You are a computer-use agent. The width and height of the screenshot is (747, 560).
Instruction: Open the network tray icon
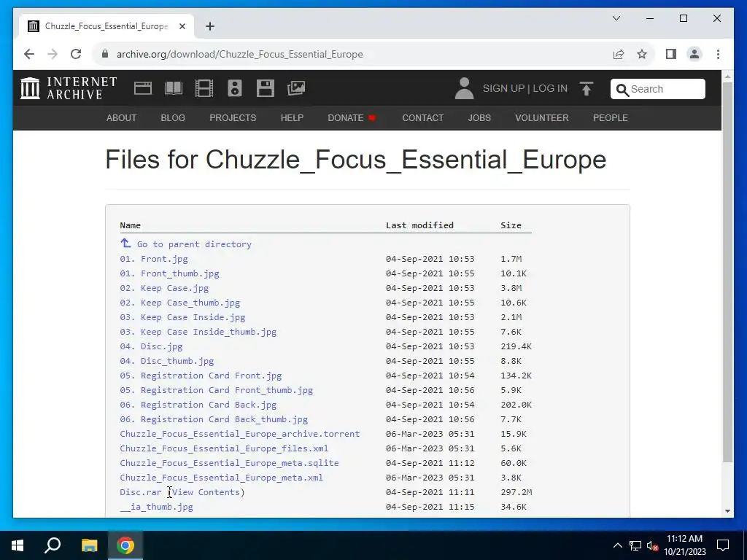pyautogui.click(x=635, y=545)
